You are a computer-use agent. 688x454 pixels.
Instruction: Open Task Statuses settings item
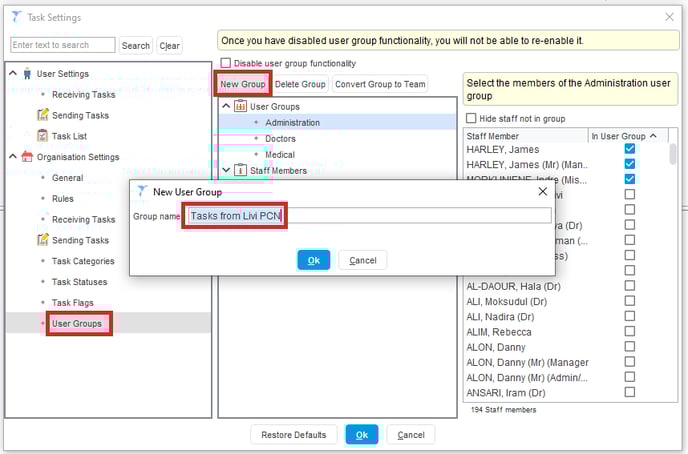click(79, 282)
